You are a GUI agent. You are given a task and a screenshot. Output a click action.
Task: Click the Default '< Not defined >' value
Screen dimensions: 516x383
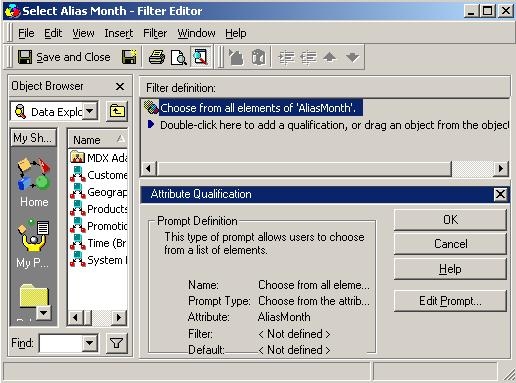[294, 350]
